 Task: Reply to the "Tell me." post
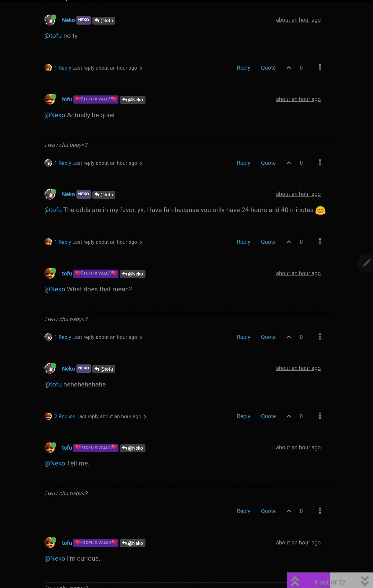(x=243, y=511)
